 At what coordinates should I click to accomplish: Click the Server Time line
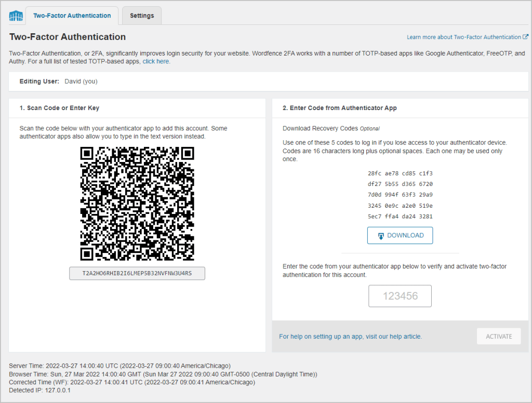point(120,366)
